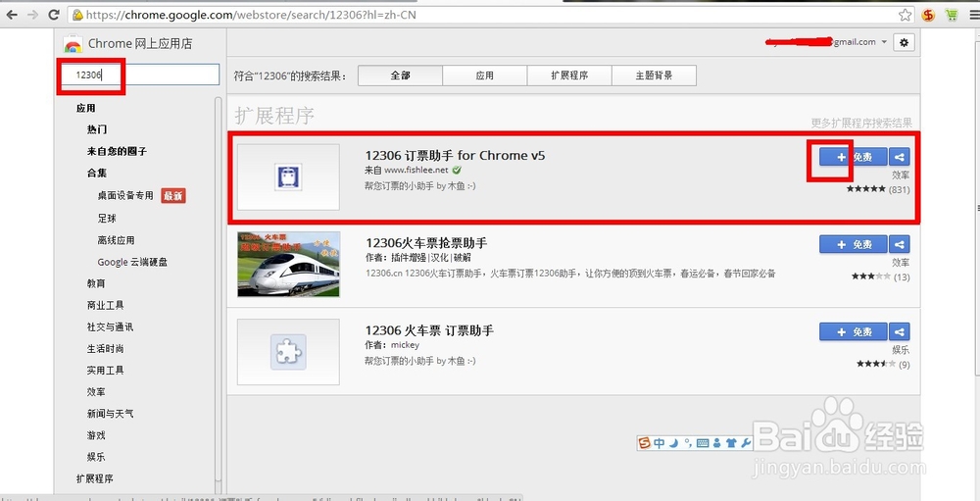This screenshot has height=501, width=980.
Task: Share the mickey 12306 火车票 订票助手 extension
Action: coord(900,332)
